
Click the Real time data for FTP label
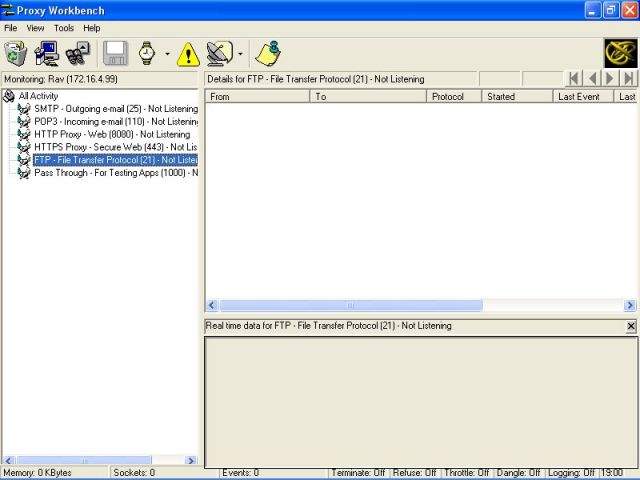tap(329, 326)
